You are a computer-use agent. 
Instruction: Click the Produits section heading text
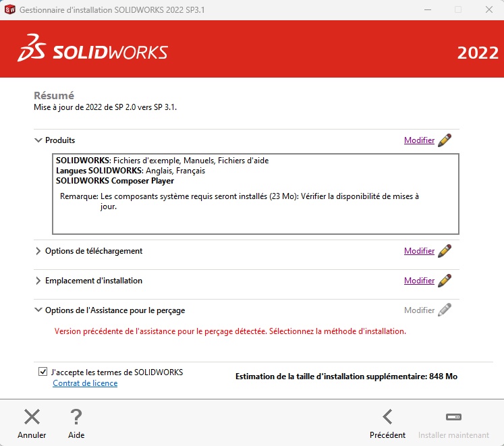pyautogui.click(x=60, y=140)
